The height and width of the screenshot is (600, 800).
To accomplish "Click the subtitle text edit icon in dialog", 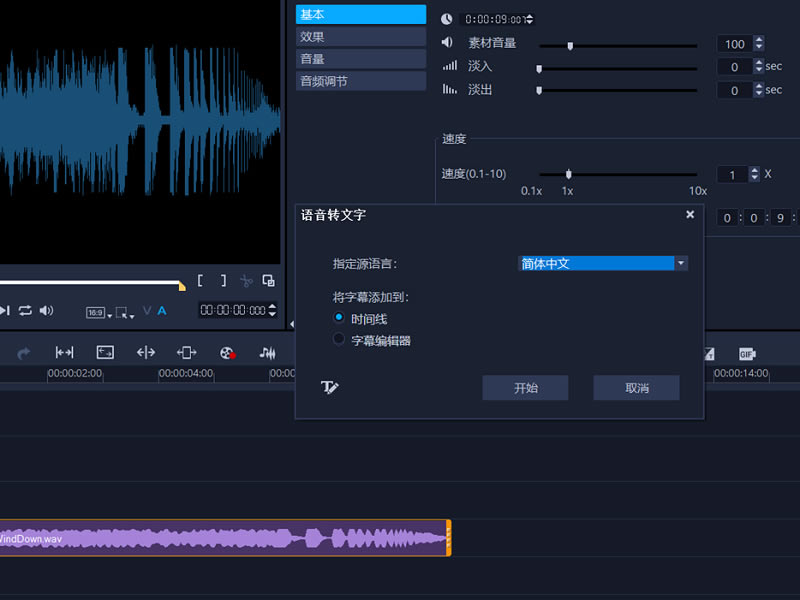I will click(x=330, y=388).
